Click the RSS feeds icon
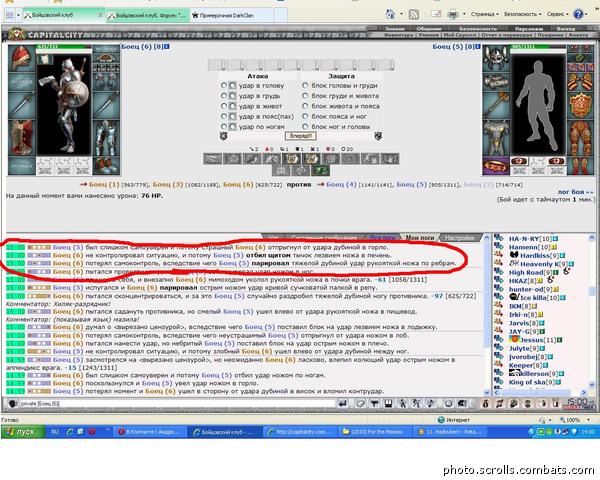The width and height of the screenshot is (600, 480). pyautogui.click(x=414, y=14)
